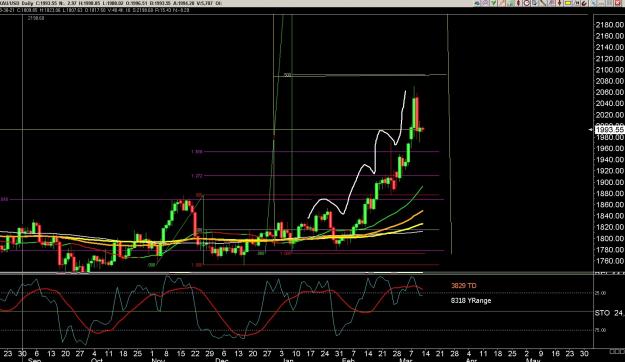Click the downward arrow pin toolbar icon
This screenshot has width=625, height=362.
tap(560, 3)
